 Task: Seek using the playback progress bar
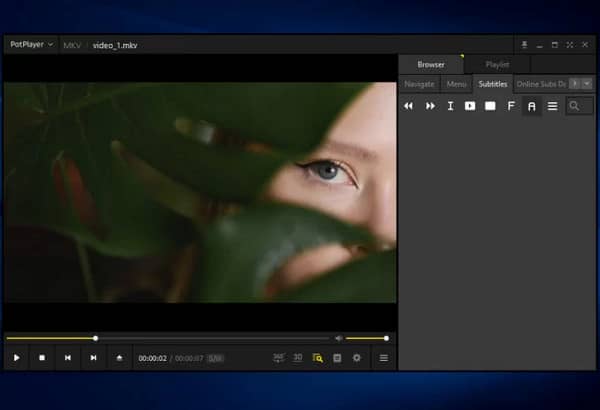(168, 338)
